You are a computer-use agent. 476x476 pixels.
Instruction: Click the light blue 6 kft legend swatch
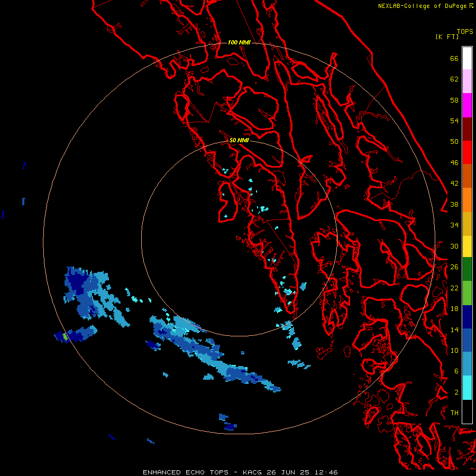(x=467, y=364)
